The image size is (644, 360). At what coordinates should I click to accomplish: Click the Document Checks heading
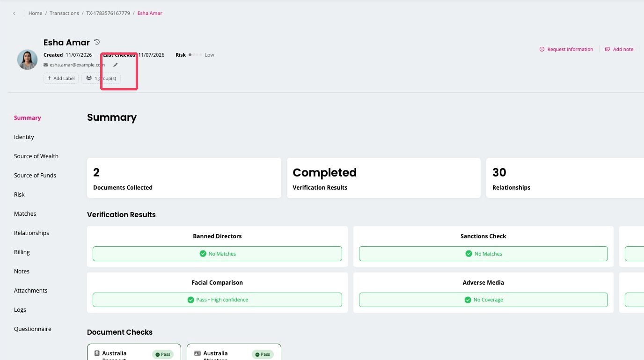120,332
